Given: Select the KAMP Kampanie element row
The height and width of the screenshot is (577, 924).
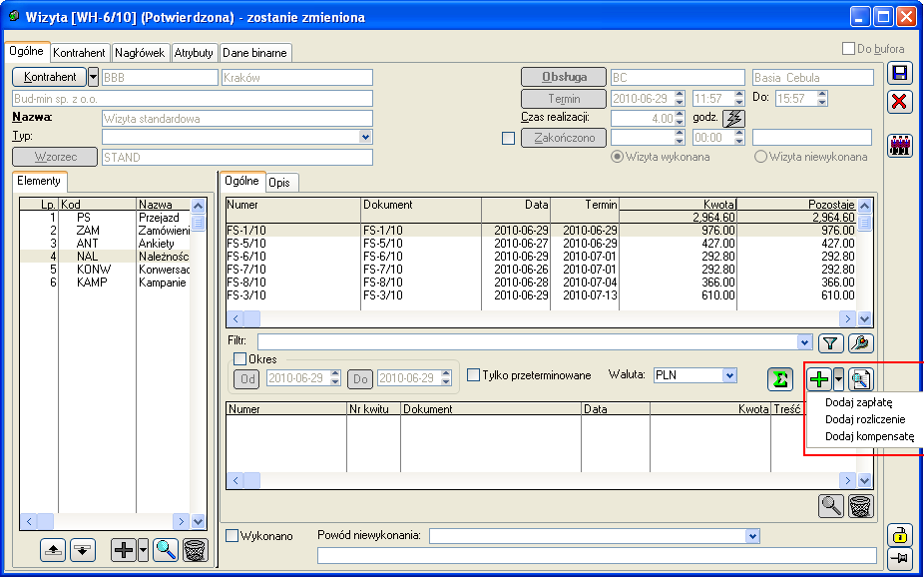Looking at the screenshot, I should coord(106,283).
